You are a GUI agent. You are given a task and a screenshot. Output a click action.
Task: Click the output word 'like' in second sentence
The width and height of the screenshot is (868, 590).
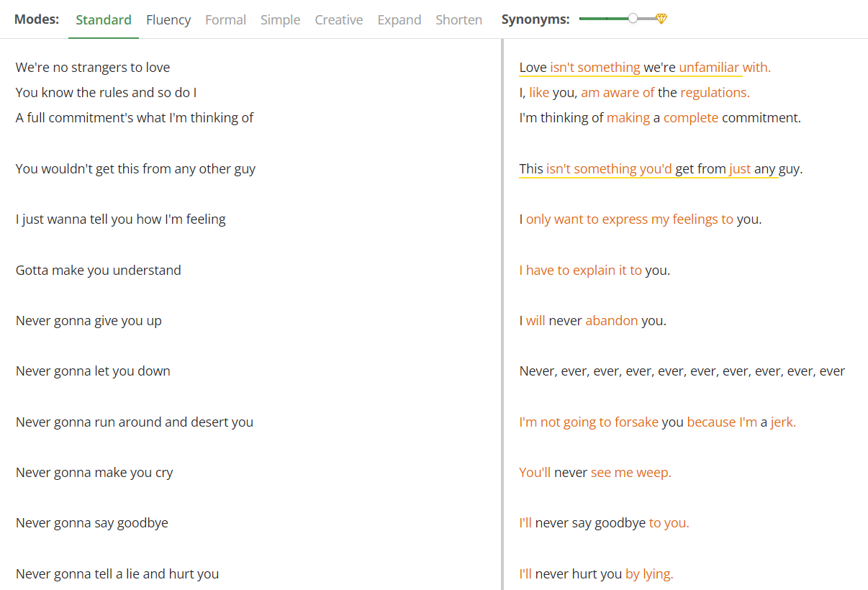click(x=539, y=92)
